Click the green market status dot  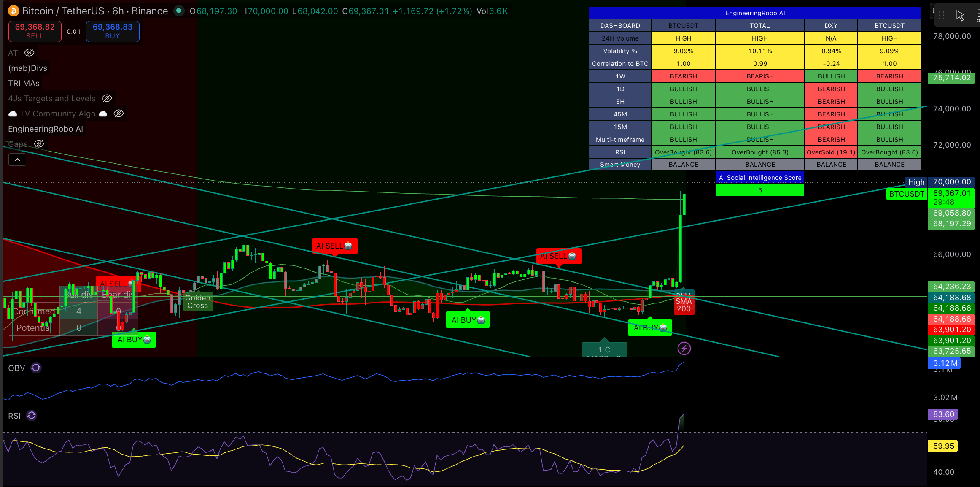pyautogui.click(x=179, y=11)
